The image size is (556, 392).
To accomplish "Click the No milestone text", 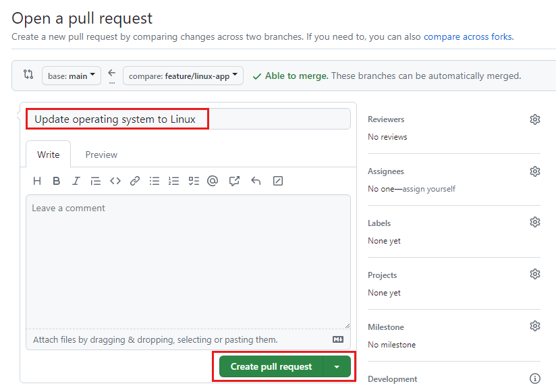I will pos(391,345).
